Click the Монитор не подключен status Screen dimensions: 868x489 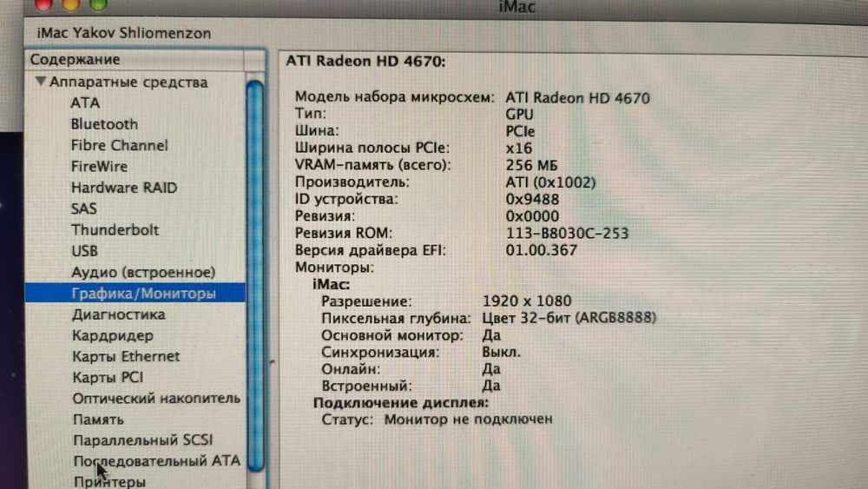click(x=469, y=419)
